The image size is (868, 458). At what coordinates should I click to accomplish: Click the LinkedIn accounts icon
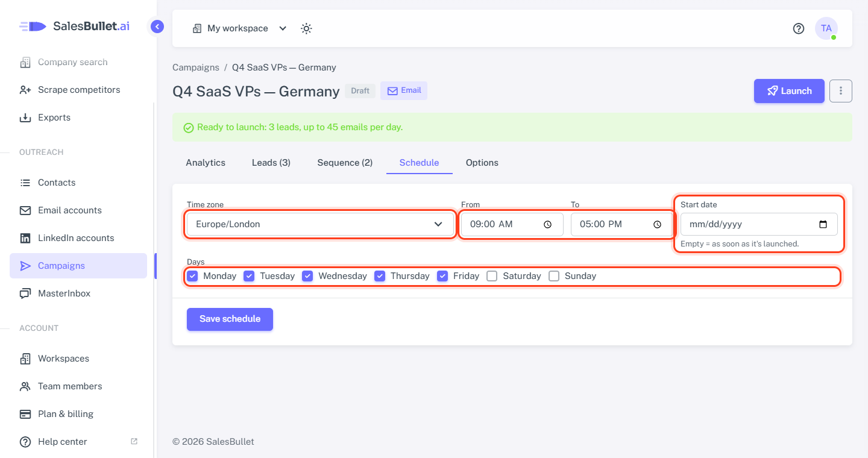(25, 238)
